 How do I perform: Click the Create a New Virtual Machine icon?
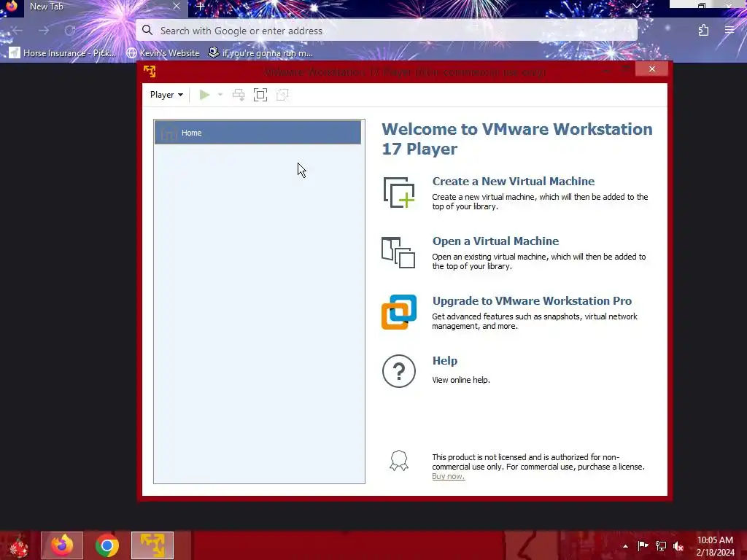399,192
